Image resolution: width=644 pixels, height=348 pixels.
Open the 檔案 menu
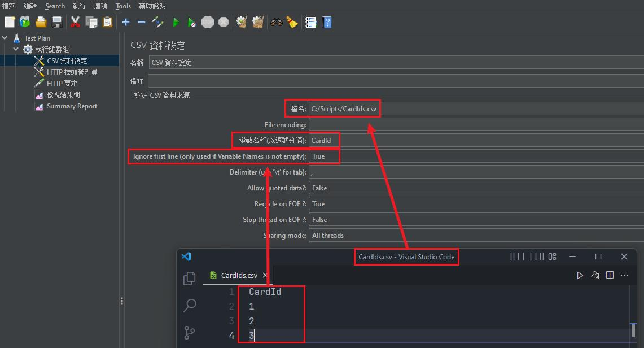tap(8, 6)
